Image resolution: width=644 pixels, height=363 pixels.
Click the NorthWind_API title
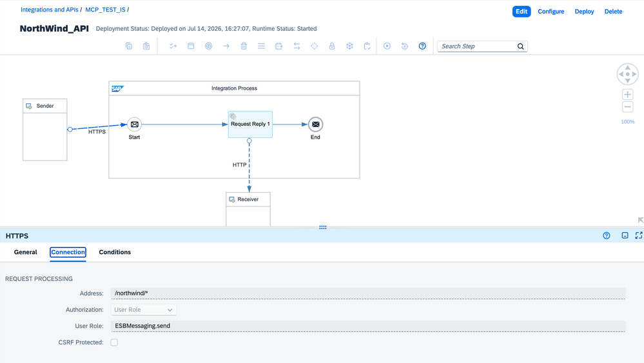[x=54, y=29]
